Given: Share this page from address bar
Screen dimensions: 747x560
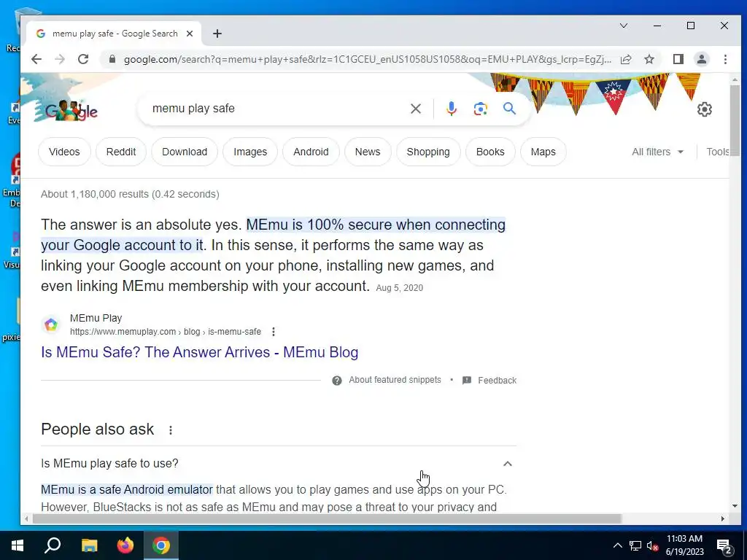Looking at the screenshot, I should pyautogui.click(x=626, y=59).
